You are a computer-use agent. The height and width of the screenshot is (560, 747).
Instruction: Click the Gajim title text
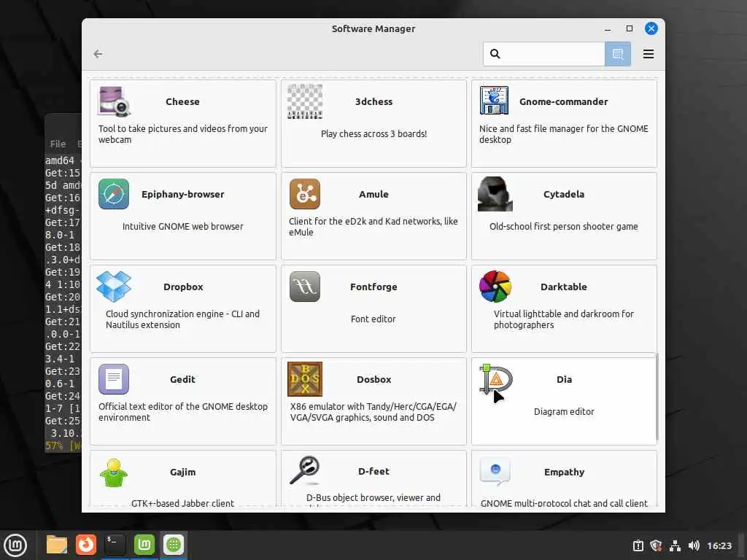point(183,472)
